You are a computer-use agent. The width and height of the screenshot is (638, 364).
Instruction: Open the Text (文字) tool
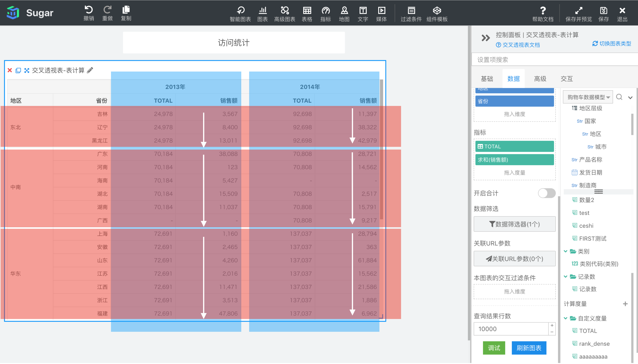(363, 14)
